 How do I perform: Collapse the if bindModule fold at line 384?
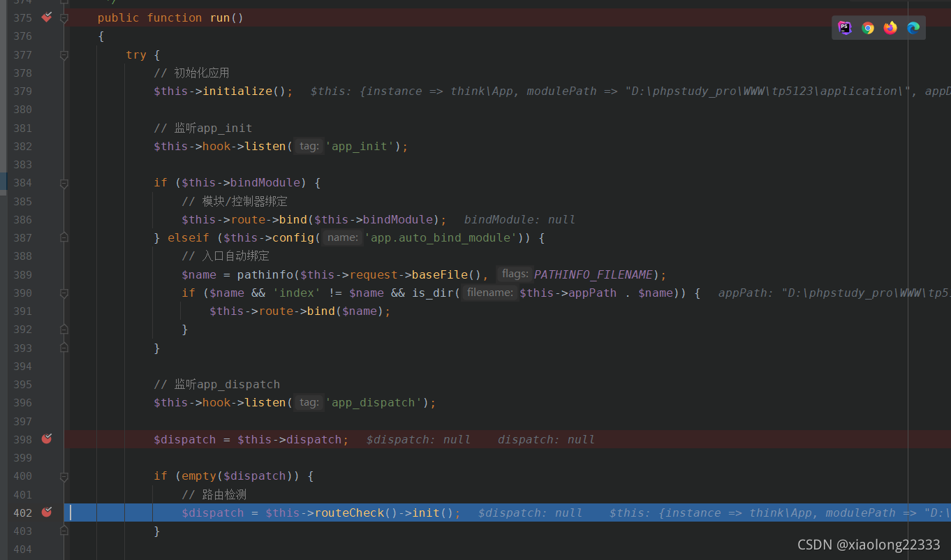(x=64, y=183)
